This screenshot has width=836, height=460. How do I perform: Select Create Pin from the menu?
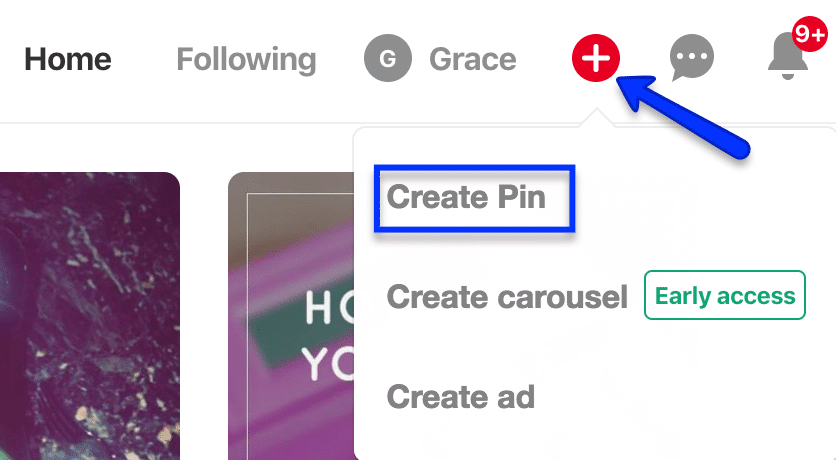coord(466,197)
